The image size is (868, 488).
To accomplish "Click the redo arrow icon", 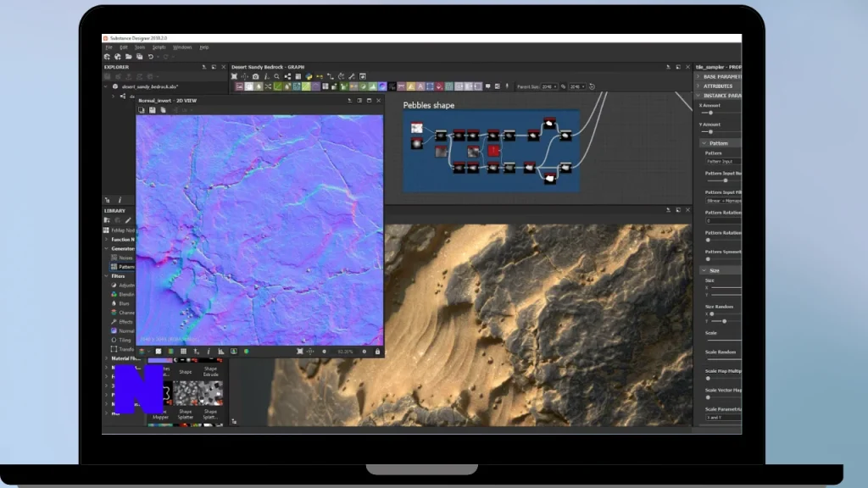I will 165,57.
